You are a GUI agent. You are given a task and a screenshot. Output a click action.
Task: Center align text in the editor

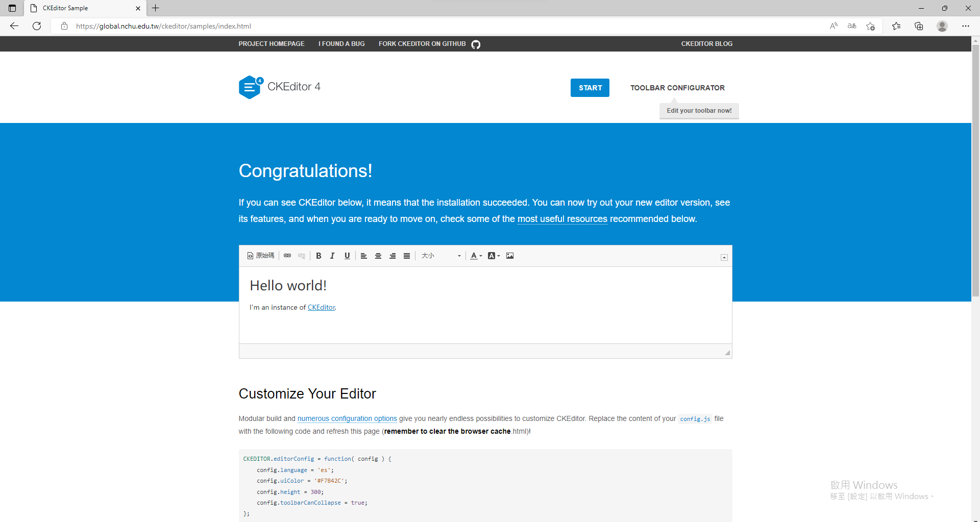(378, 256)
